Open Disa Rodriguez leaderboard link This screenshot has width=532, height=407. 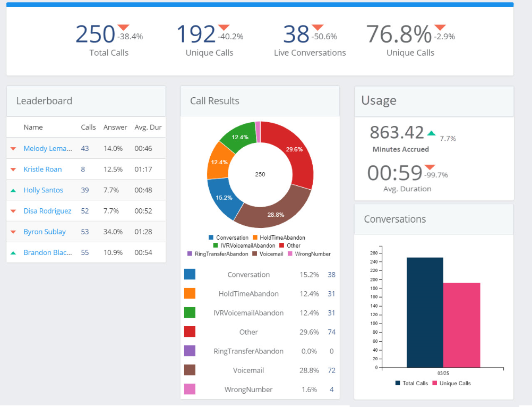pyautogui.click(x=47, y=211)
